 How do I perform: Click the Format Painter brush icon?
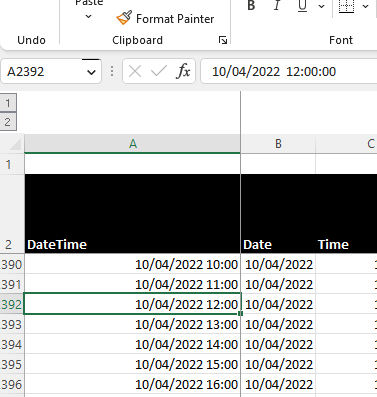(124, 18)
